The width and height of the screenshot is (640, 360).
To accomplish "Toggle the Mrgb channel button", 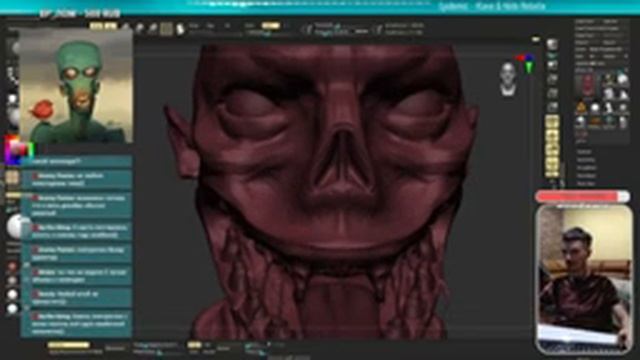I will (x=194, y=25).
